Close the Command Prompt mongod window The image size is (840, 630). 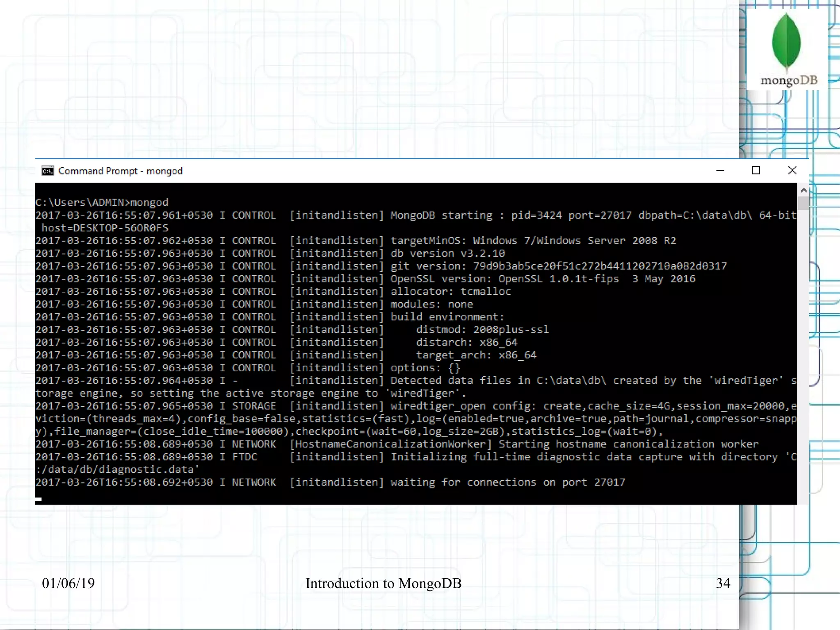click(792, 171)
